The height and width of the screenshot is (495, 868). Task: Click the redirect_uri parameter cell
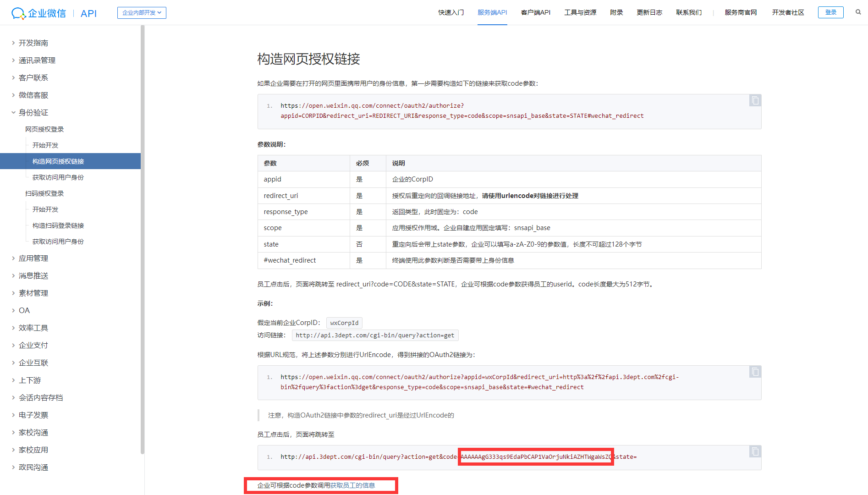coord(304,196)
